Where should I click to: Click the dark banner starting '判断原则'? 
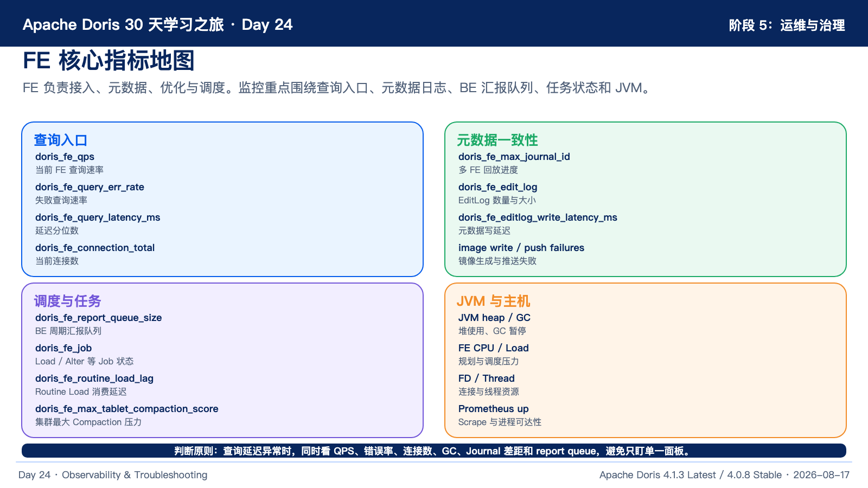pos(434,451)
